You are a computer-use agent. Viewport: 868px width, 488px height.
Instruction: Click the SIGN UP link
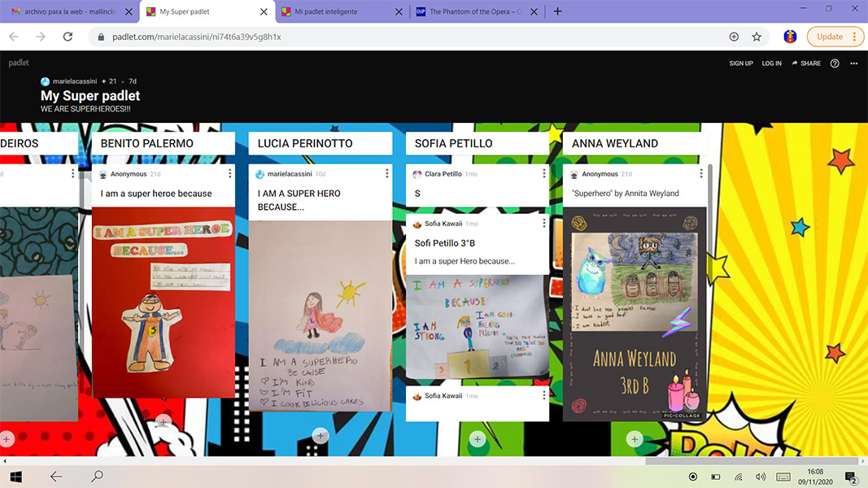(741, 63)
